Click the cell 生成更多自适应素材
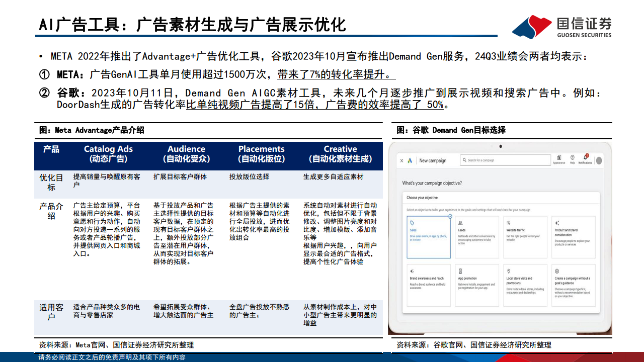 point(334,177)
